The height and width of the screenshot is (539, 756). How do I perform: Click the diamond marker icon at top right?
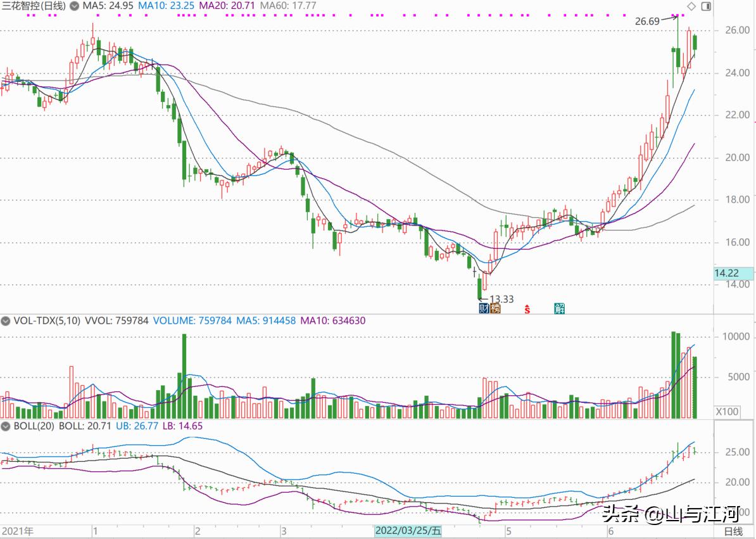click(691, 6)
